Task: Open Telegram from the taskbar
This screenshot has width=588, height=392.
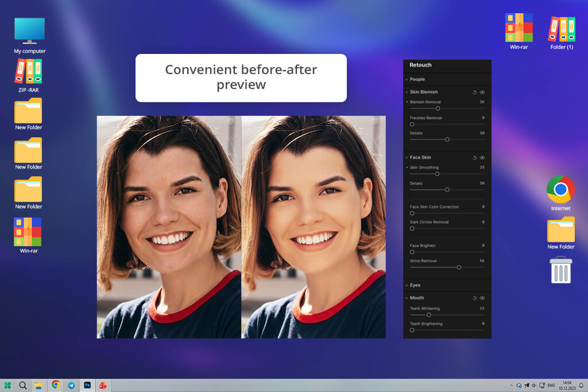Action: coord(71,385)
